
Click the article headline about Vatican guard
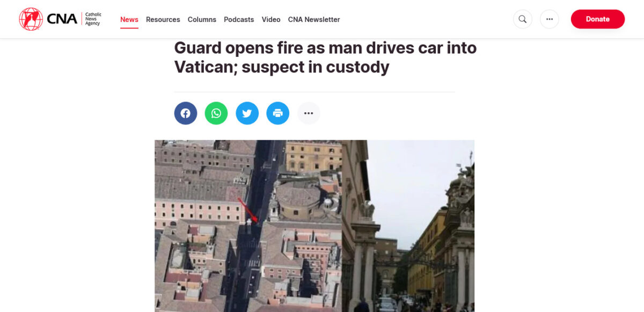(x=325, y=57)
